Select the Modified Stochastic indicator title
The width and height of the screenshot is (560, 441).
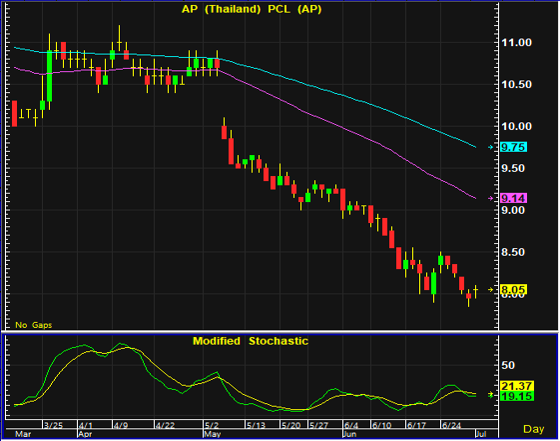(x=250, y=341)
